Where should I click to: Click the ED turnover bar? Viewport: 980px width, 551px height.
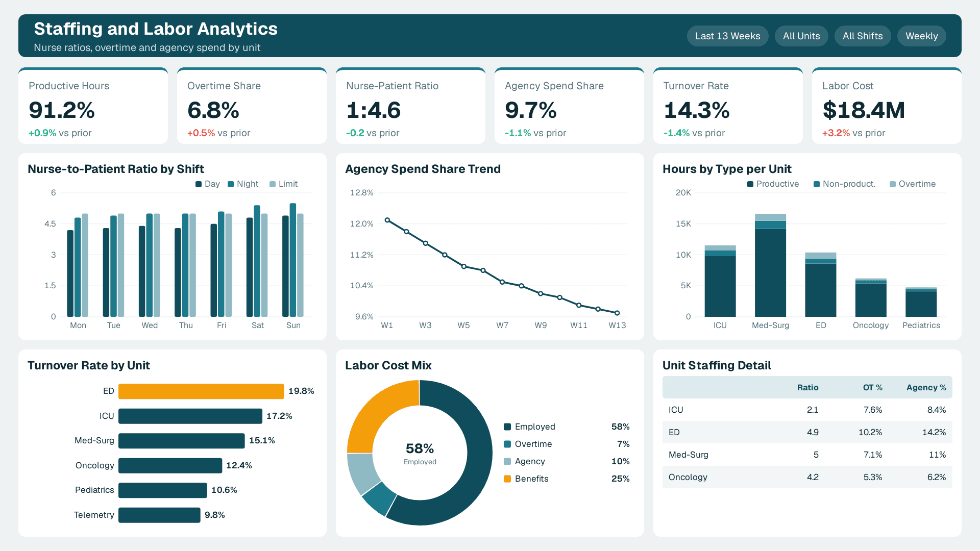201,391
